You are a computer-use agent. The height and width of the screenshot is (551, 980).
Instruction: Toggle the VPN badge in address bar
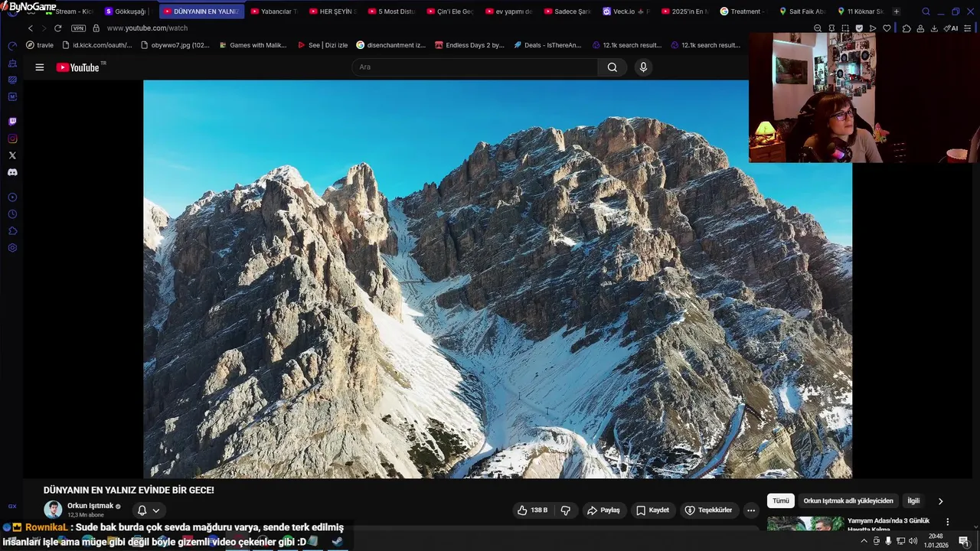pyautogui.click(x=78, y=28)
